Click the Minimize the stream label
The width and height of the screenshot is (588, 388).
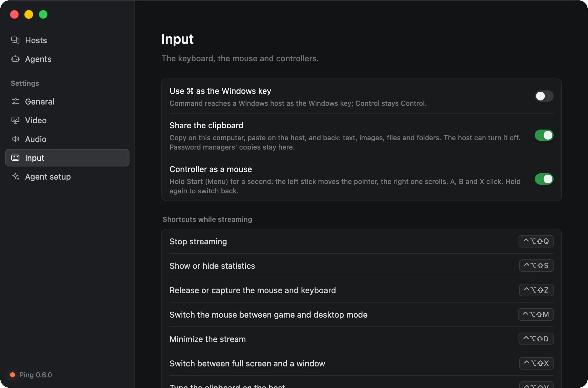[208, 339]
